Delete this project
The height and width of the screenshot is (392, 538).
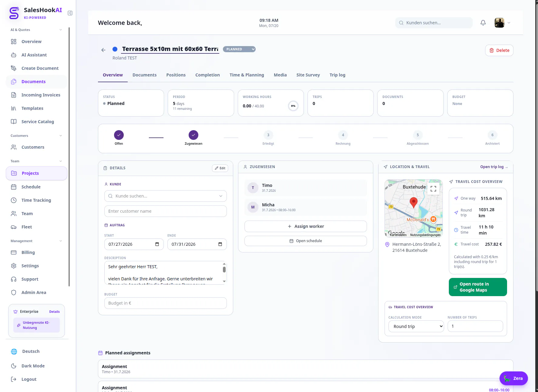(x=499, y=50)
